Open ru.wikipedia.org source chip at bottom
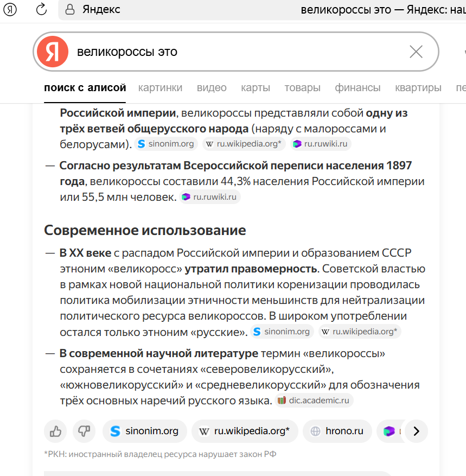Viewport: 466px width, 476px height. click(x=245, y=431)
